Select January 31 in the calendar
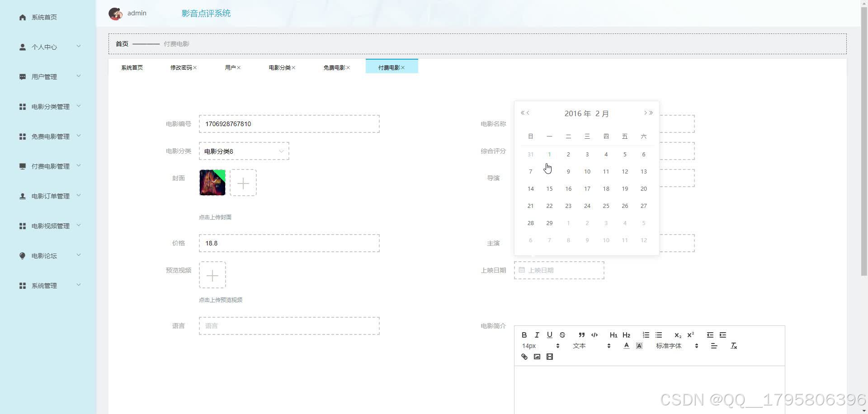 tap(530, 154)
